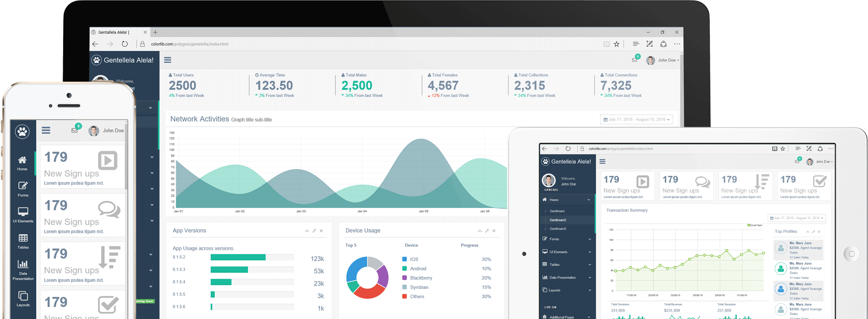Close the Device Usage panel with the X
The height and width of the screenshot is (319, 868).
(x=494, y=231)
